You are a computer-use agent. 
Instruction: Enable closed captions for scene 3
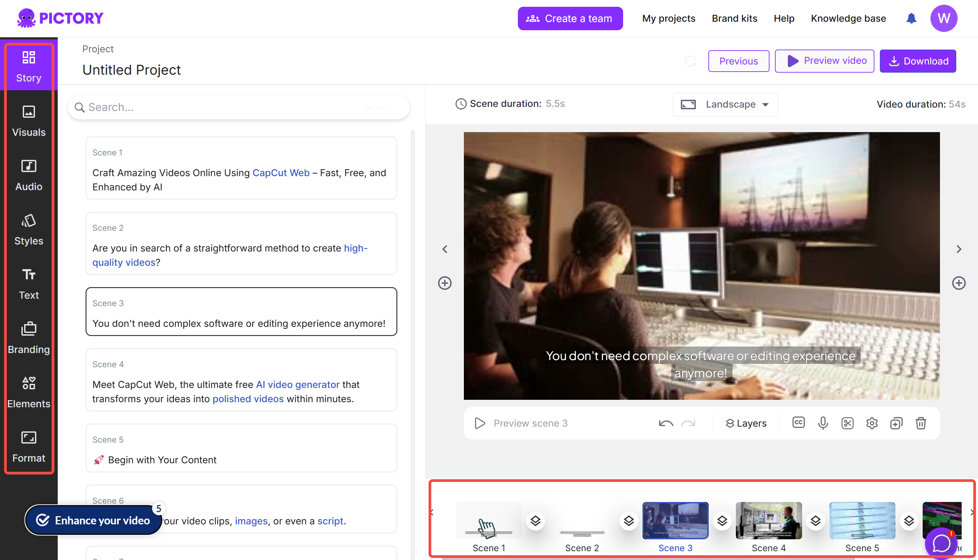(798, 423)
